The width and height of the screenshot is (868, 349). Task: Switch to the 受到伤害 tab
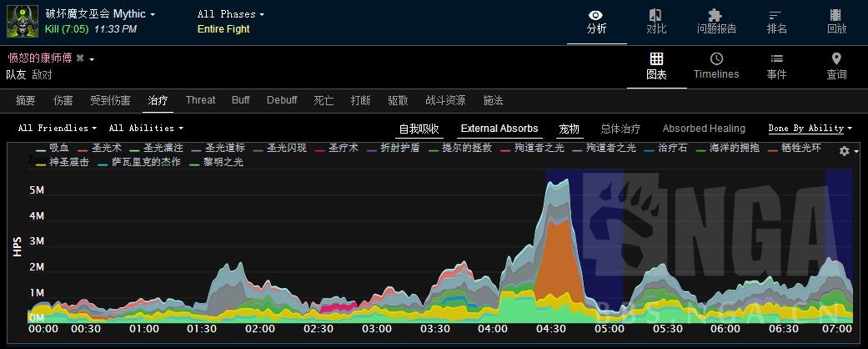[x=110, y=100]
